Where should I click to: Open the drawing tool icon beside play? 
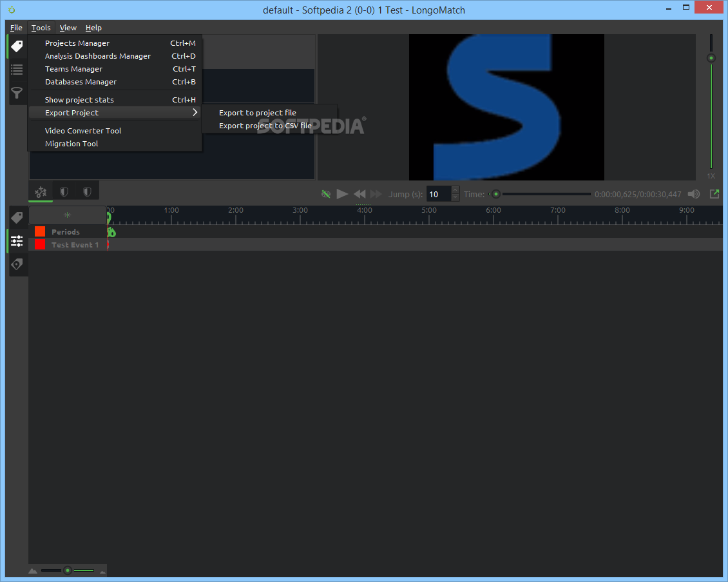(326, 194)
